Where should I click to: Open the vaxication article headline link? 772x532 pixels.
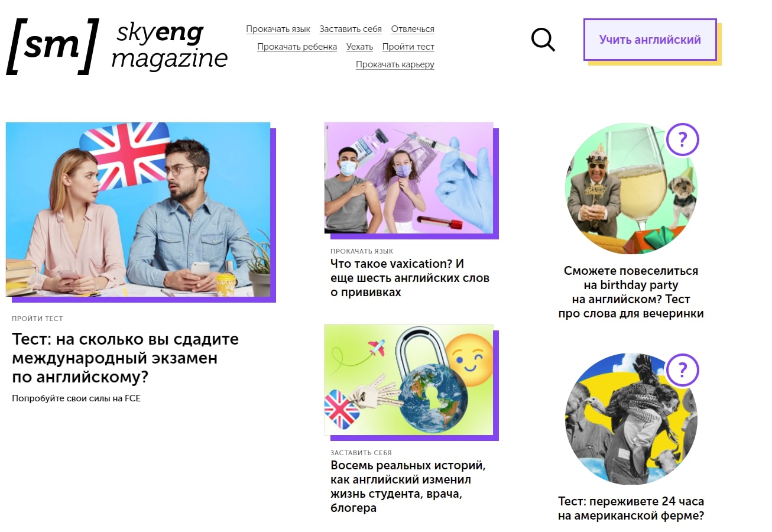[x=410, y=277]
